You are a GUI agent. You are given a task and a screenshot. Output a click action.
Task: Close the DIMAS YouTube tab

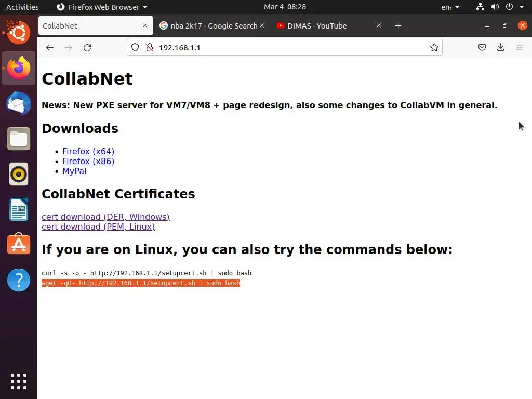point(379,26)
